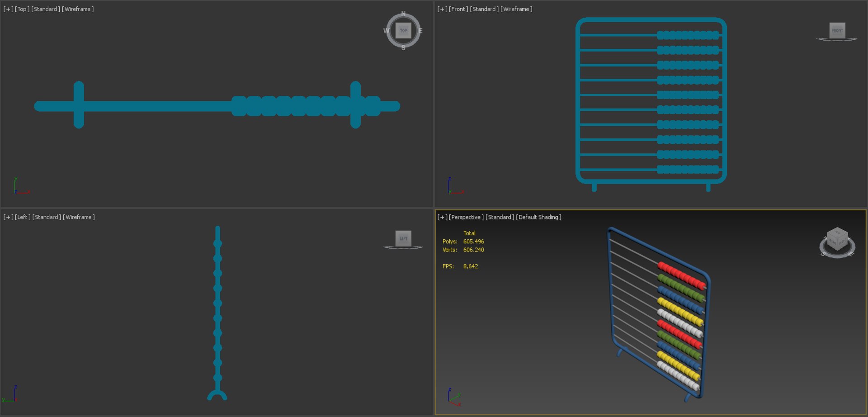The width and height of the screenshot is (868, 417).
Task: Open [Standard] menu in Top viewport
Action: coord(46,9)
